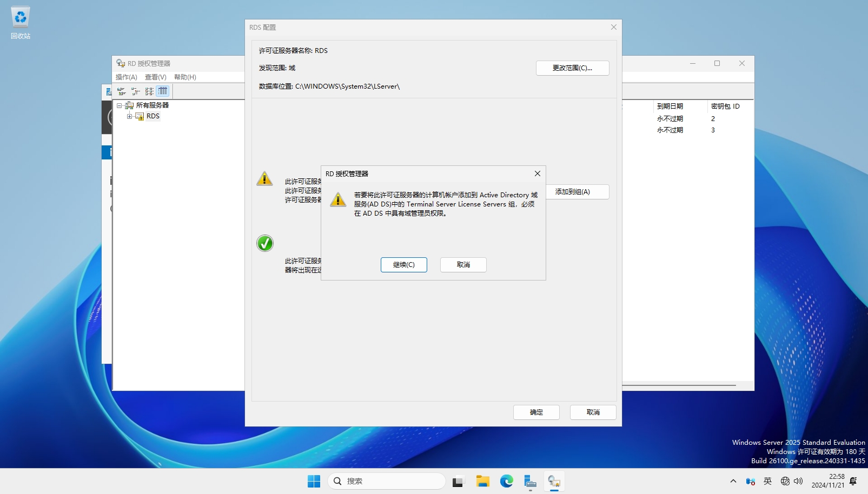Open Microsoft Edge from the taskbar

506,481
